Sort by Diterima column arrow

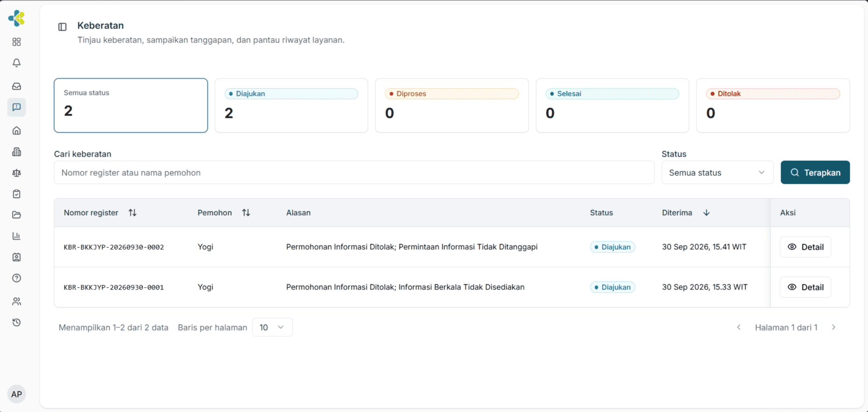706,213
